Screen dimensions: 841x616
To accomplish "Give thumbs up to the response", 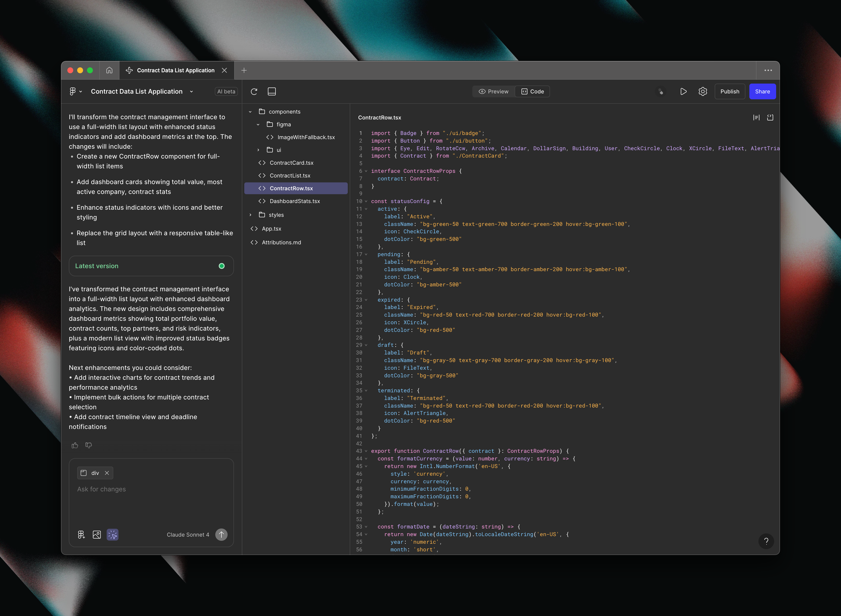I will [x=75, y=445].
